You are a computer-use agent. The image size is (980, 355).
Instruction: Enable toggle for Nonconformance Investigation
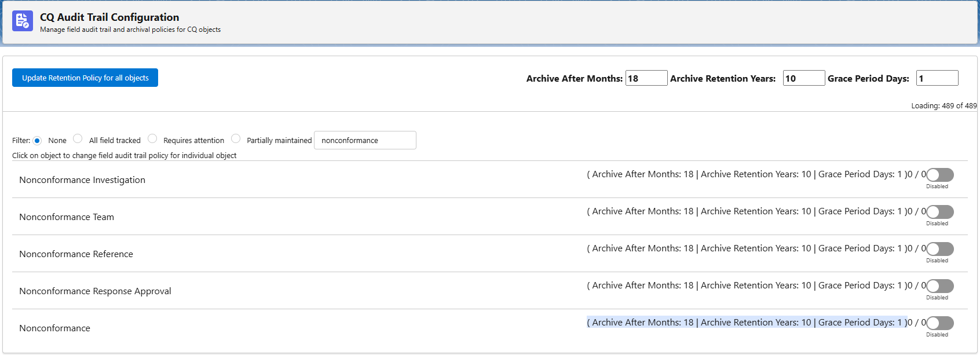(939, 175)
